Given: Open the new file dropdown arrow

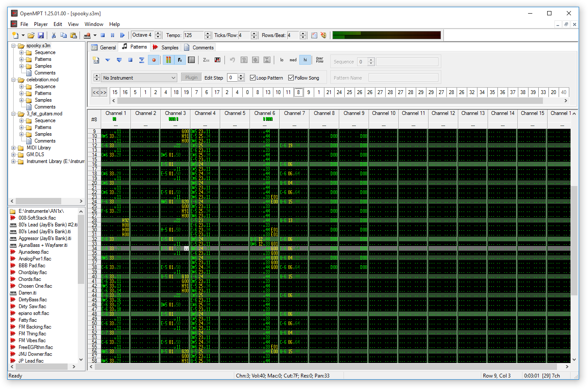Looking at the screenshot, I should pos(22,35).
